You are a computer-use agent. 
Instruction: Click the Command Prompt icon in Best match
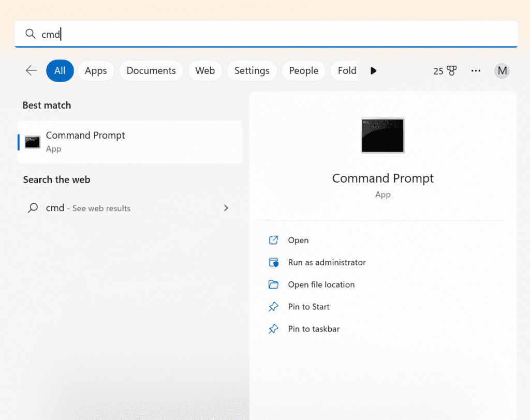(x=32, y=141)
